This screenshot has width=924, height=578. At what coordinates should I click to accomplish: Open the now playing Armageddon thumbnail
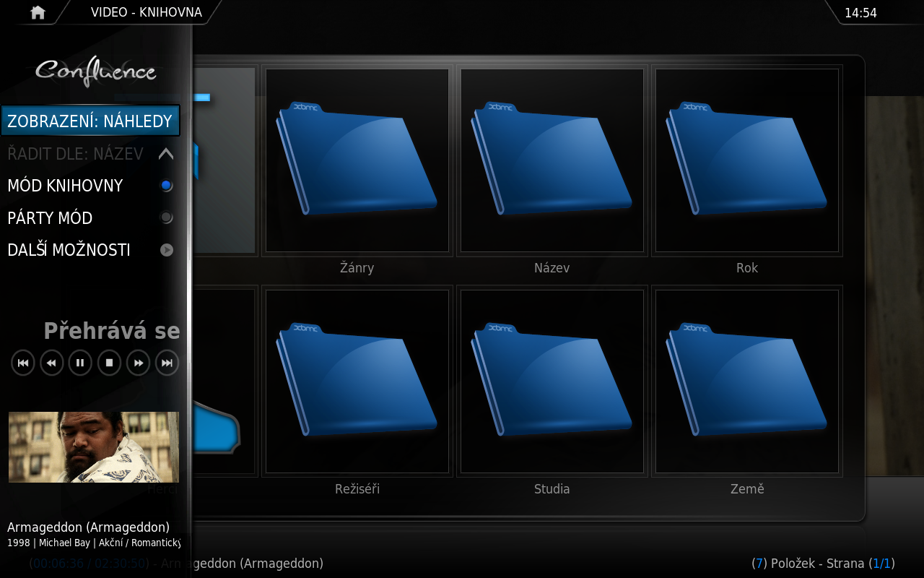pos(94,447)
